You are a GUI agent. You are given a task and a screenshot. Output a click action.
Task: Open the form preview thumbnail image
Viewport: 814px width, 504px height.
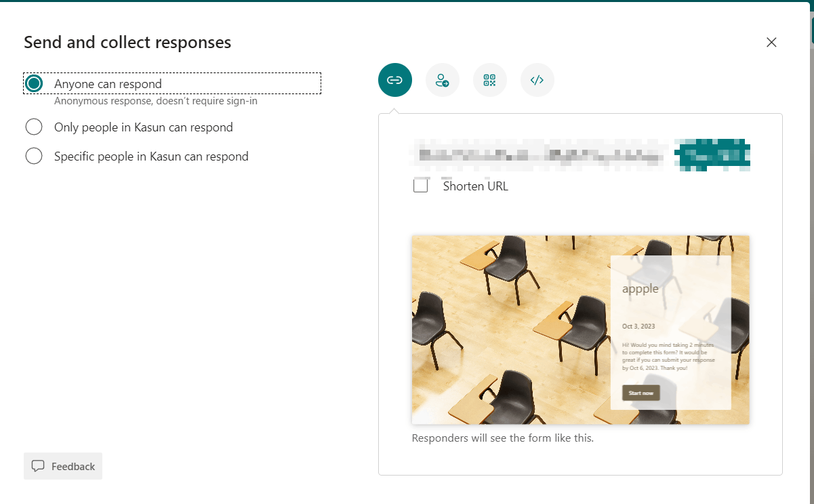pos(581,330)
